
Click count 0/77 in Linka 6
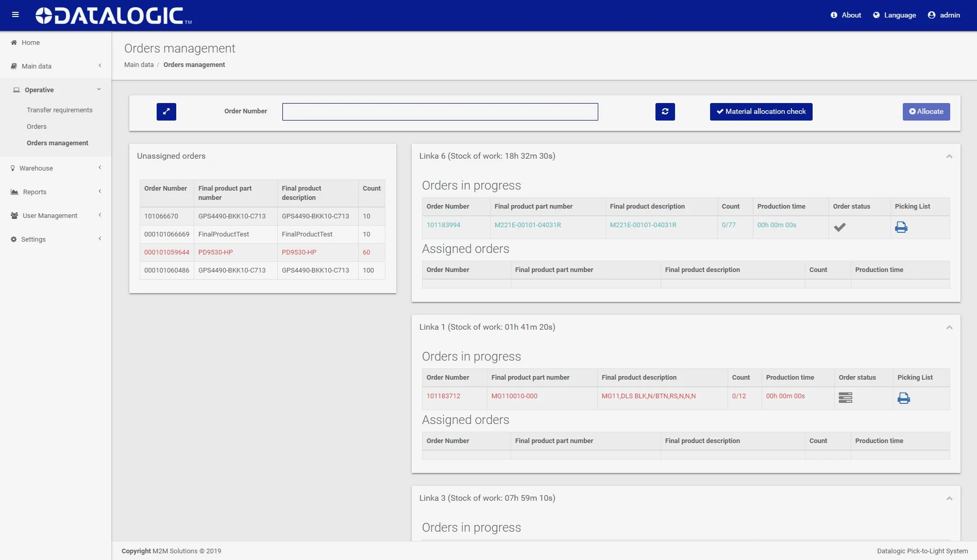click(x=729, y=225)
